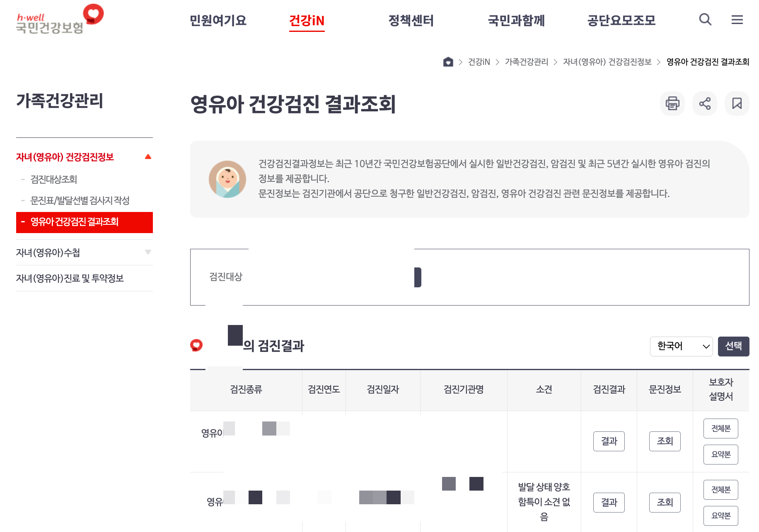This screenshot has width=759, height=532.
Task: Switch to the 정책센터 menu
Action: 411,21
